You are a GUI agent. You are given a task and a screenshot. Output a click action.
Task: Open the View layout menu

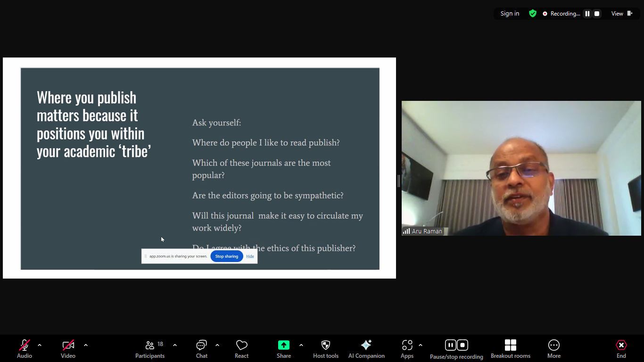tap(621, 14)
